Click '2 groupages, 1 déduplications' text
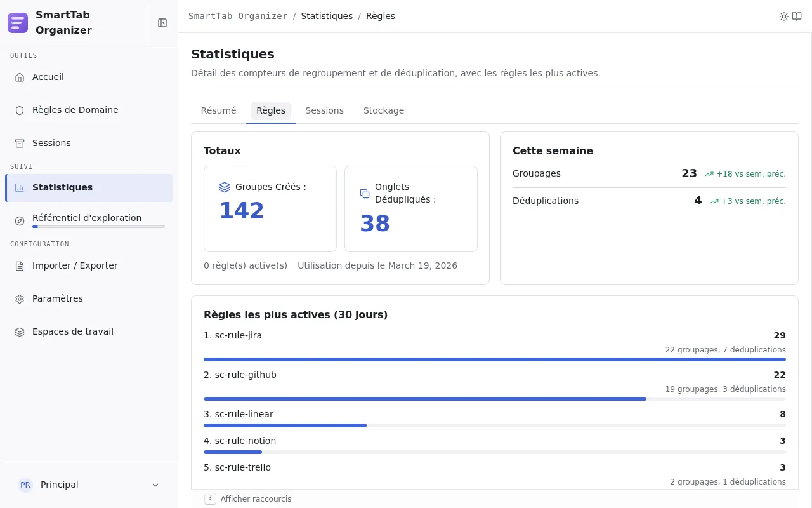 tap(728, 482)
